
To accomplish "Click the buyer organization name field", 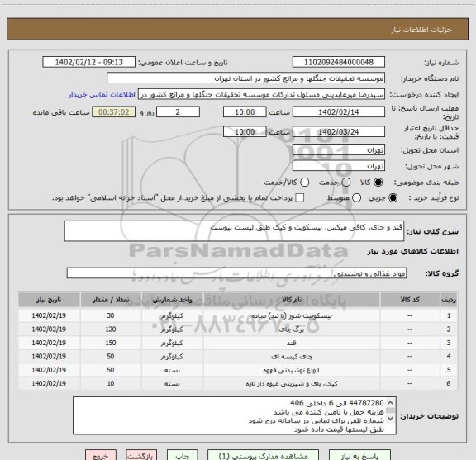I will [246, 78].
